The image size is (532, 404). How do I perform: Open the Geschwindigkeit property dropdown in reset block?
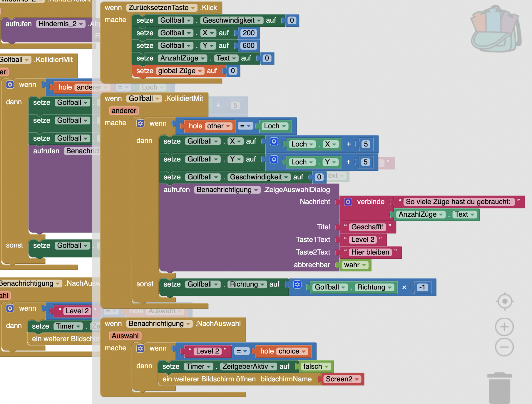pyautogui.click(x=259, y=21)
